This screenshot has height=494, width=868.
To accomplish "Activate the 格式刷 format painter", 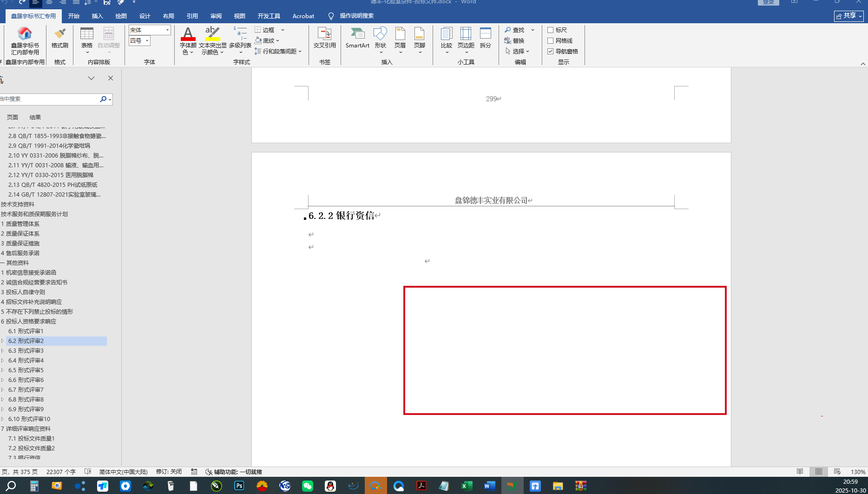I will (x=60, y=38).
